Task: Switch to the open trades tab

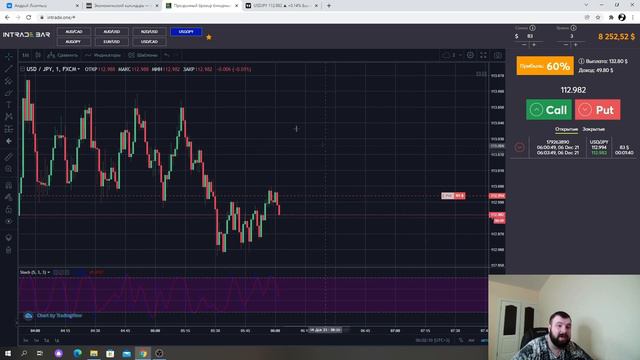Action: pyautogui.click(x=566, y=129)
